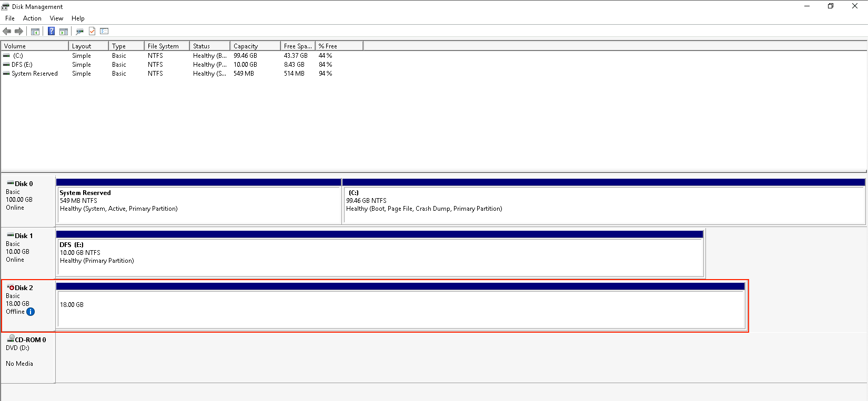Screen dimensions: 868x401
Task: Click the red checkmark Properties icon
Action: point(92,32)
